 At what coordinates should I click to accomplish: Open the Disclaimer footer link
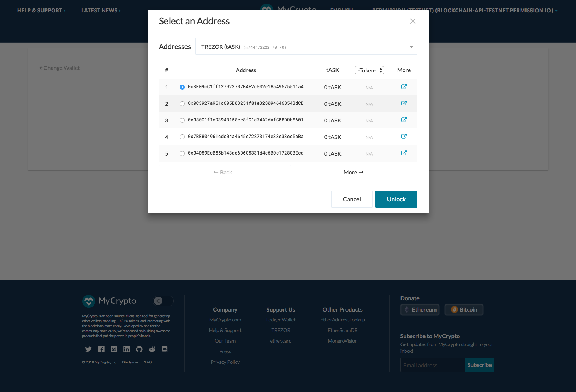(x=130, y=362)
